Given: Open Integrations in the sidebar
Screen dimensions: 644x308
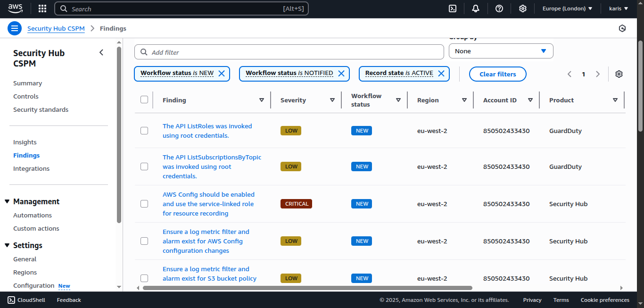Looking at the screenshot, I should [x=31, y=168].
